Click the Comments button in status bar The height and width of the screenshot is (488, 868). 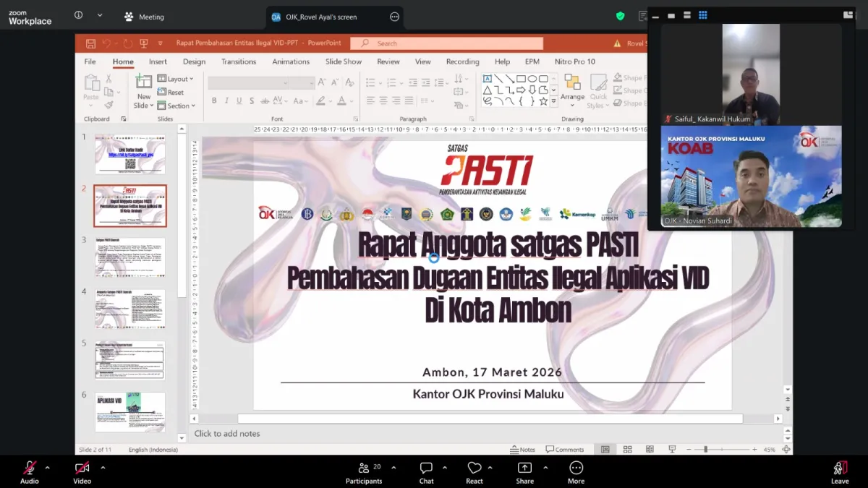point(565,450)
